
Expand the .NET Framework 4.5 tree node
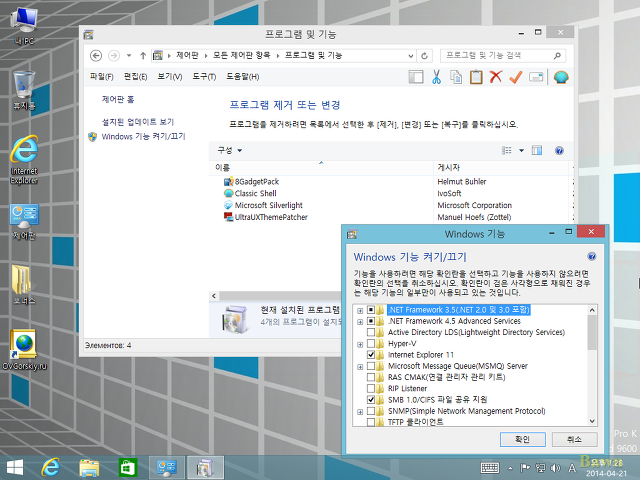point(360,322)
